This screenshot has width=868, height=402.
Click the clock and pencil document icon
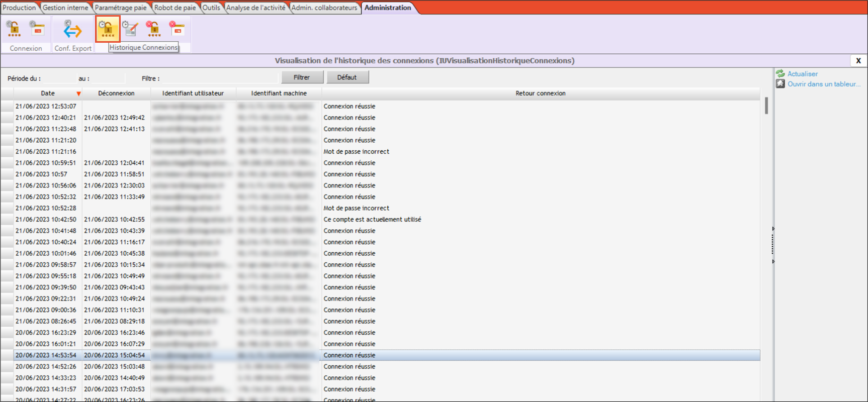point(130,29)
